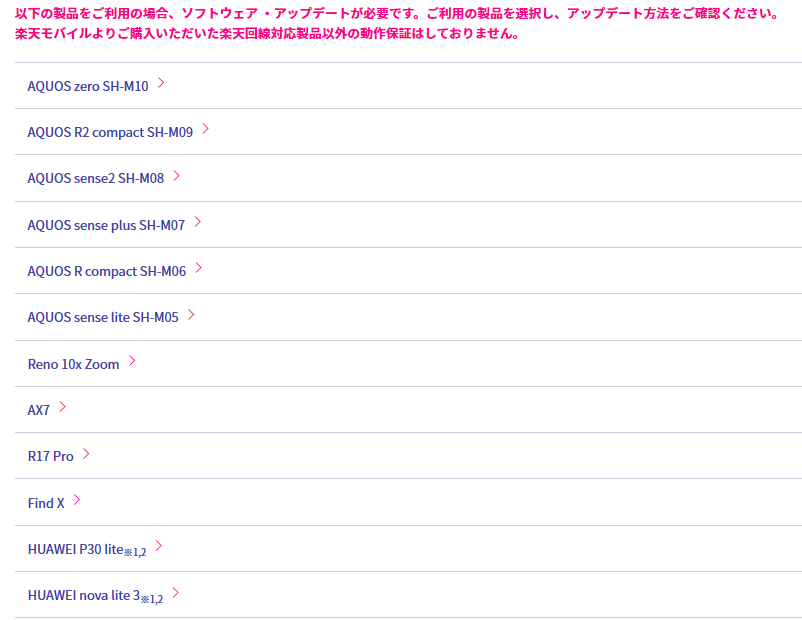Image resolution: width=802 pixels, height=620 pixels.
Task: Open the AQUOS sense2 SH-M08 link
Action: pyautogui.click(x=96, y=178)
